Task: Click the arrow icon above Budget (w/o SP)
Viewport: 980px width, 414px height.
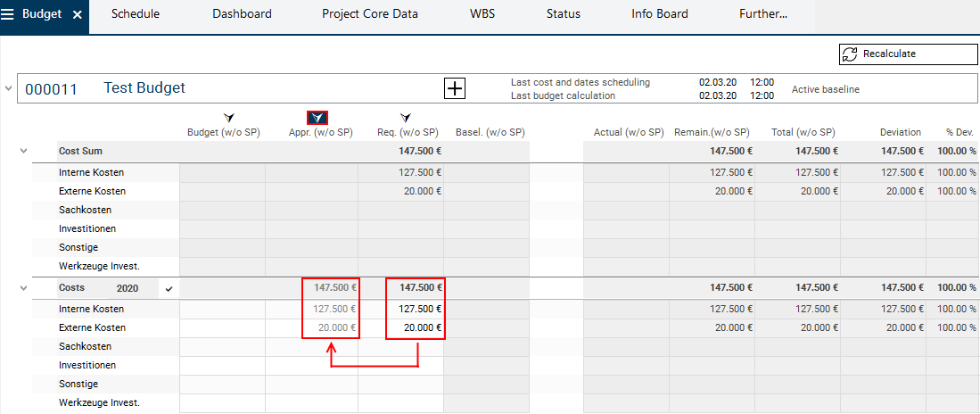Action: tap(228, 117)
